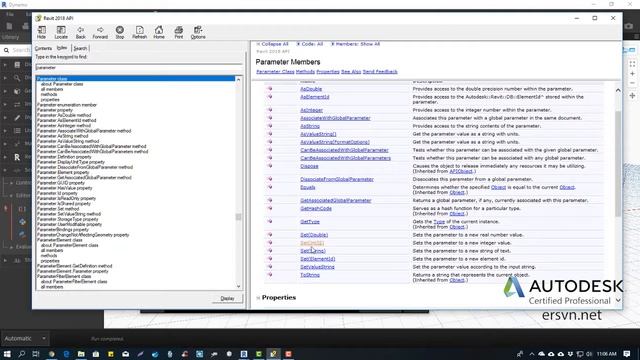Switch to the Contents tab
Image resolution: width=640 pixels, height=360 pixels.
pos(43,48)
